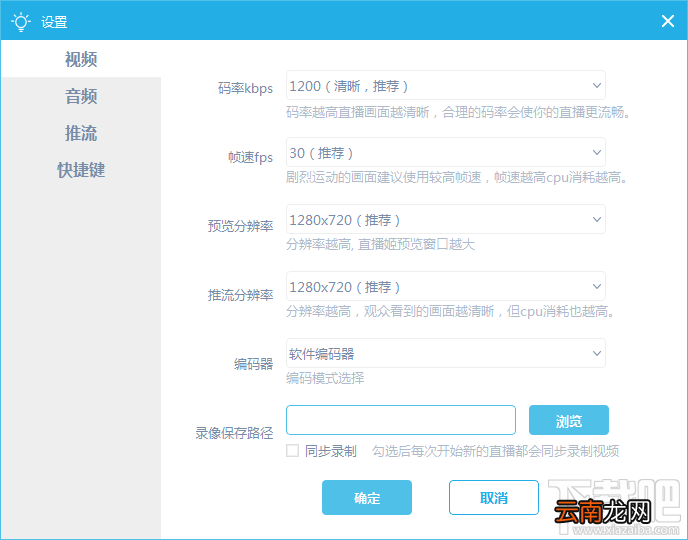The height and width of the screenshot is (540, 688).
Task: Click the 录像保存路径 label
Action: point(234,433)
